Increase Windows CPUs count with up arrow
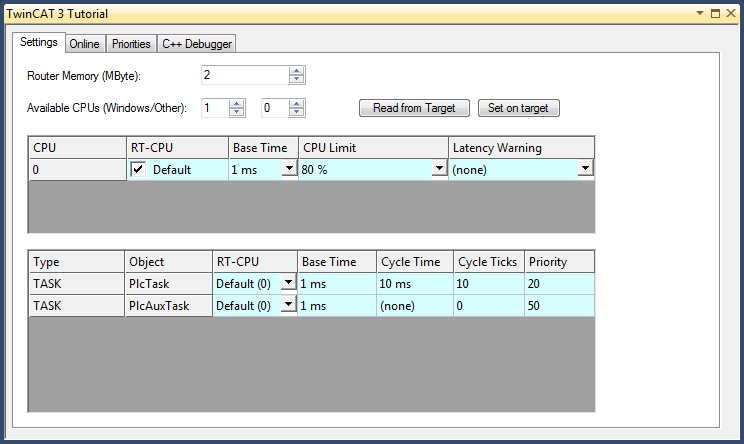Screen dimensions: 744x444 click(236, 104)
